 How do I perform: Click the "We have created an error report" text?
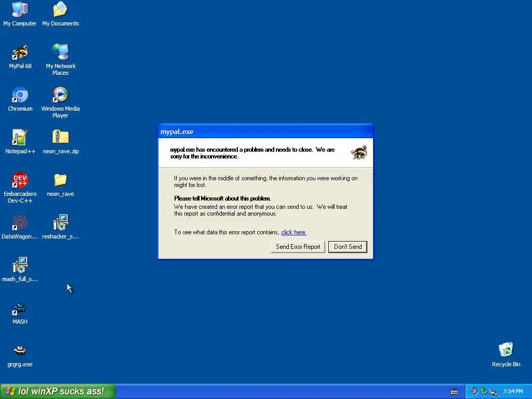[x=261, y=210]
